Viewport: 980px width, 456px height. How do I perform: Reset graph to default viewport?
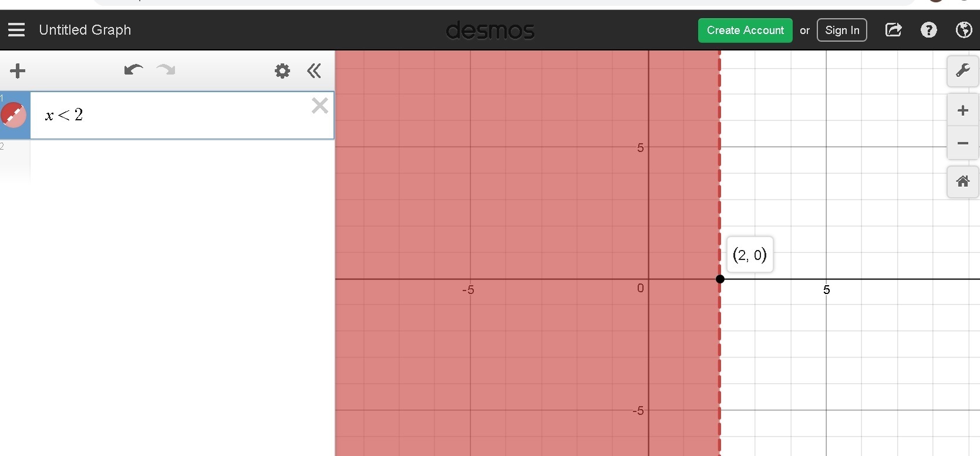[962, 181]
